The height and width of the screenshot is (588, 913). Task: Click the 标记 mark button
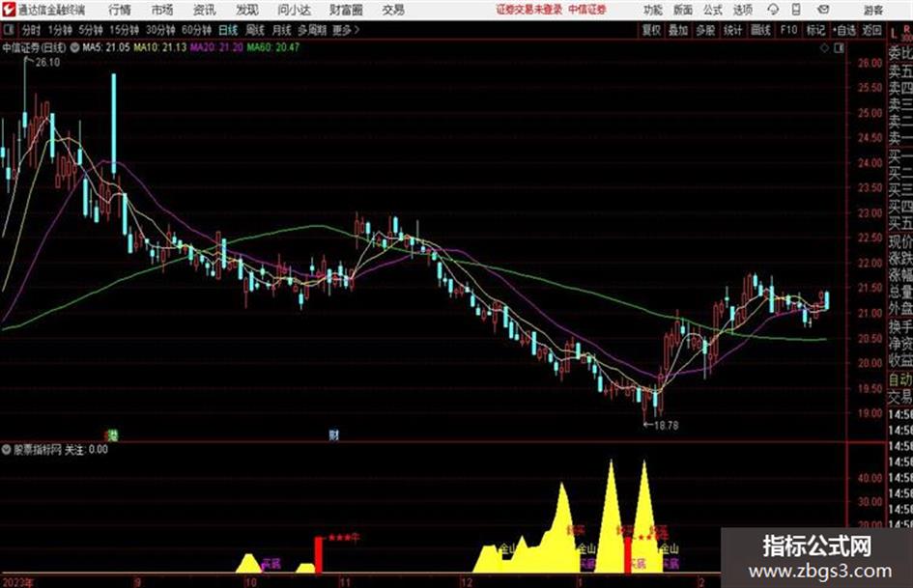[x=815, y=30]
